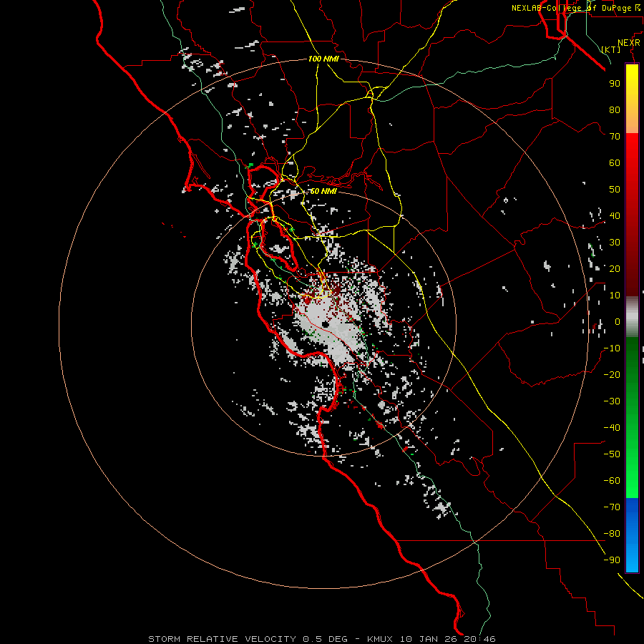
Task: Click the "NEXR" label above the scale
Action: click(x=629, y=43)
